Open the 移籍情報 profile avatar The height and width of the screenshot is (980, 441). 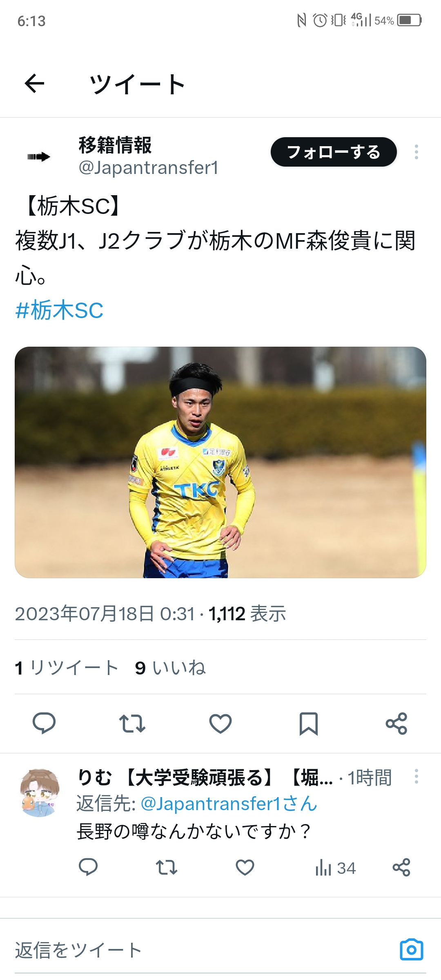point(39,156)
